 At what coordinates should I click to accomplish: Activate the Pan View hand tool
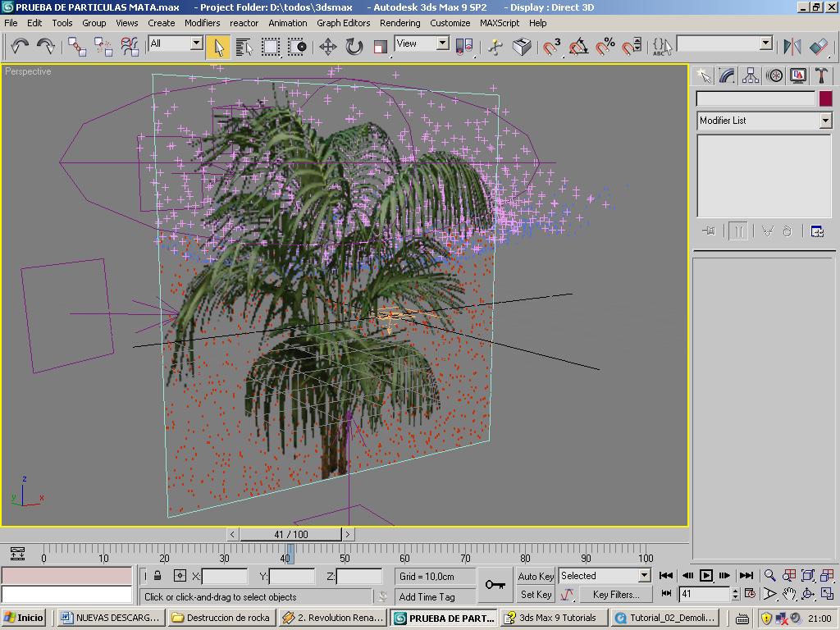[789, 594]
